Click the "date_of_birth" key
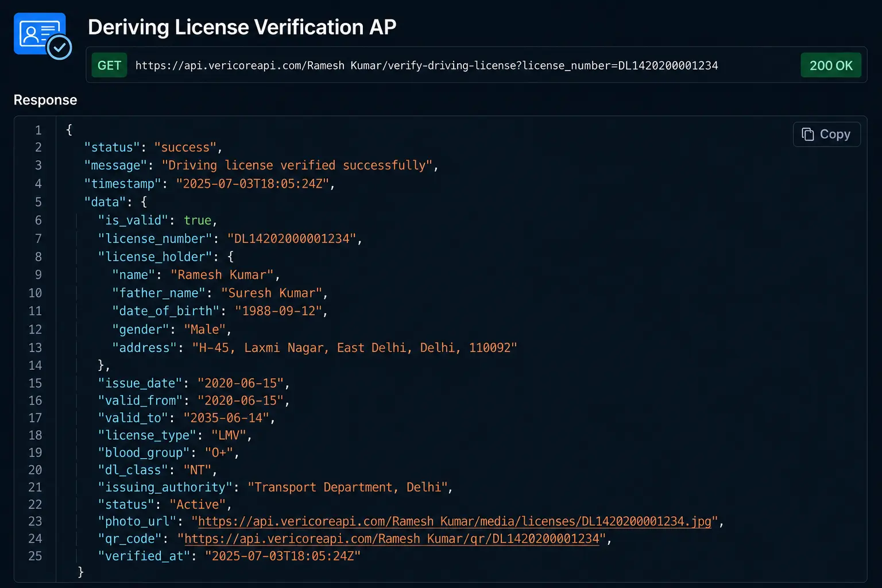This screenshot has height=588, width=882. tap(166, 311)
